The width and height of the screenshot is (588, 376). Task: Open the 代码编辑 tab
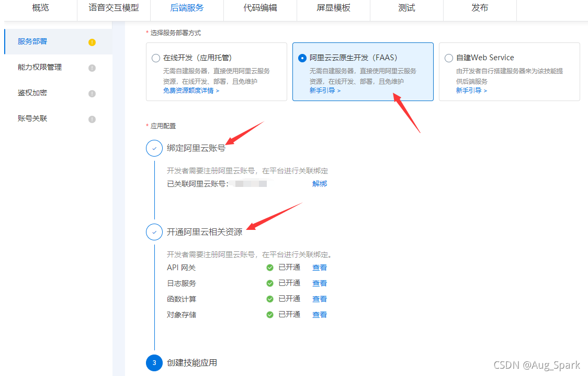pos(260,8)
